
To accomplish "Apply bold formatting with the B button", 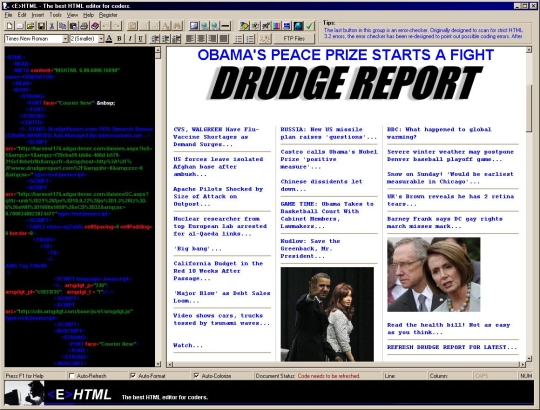I will pyautogui.click(x=119, y=39).
